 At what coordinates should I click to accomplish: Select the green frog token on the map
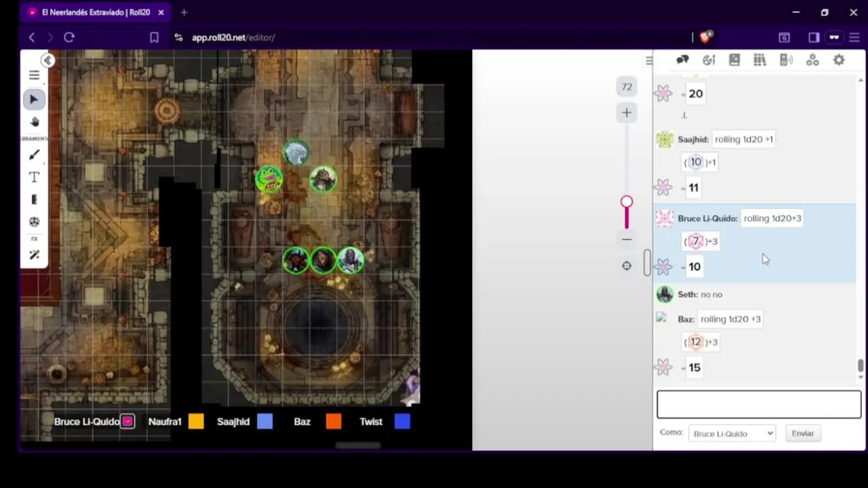269,180
